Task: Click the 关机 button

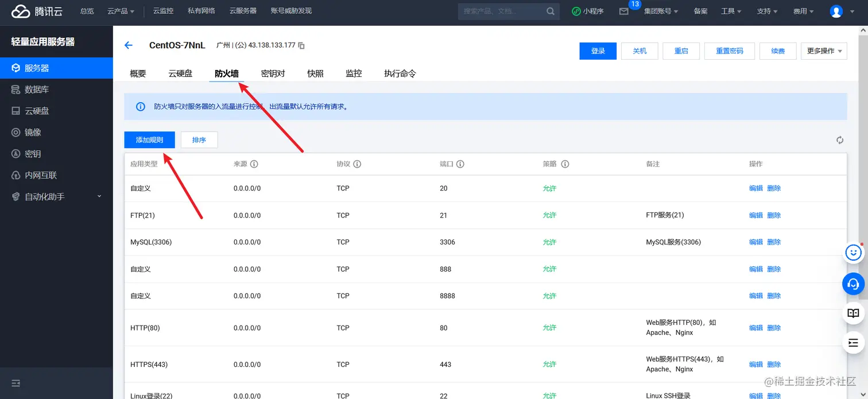Action: pyautogui.click(x=640, y=51)
